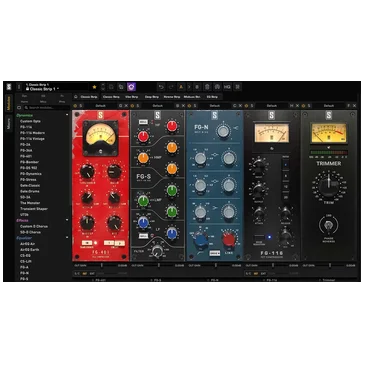Click the purple highlighted toolbar icon
365x365 pixels.
[x=131, y=87]
